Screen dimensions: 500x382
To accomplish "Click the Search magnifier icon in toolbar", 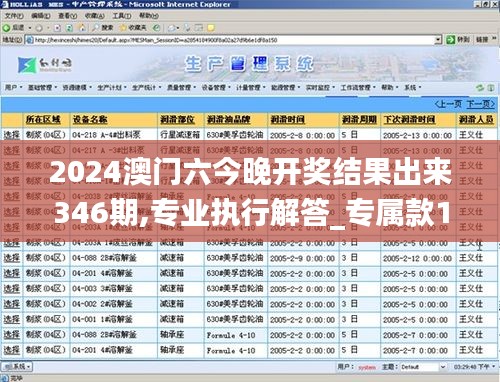I will tap(96, 28).
